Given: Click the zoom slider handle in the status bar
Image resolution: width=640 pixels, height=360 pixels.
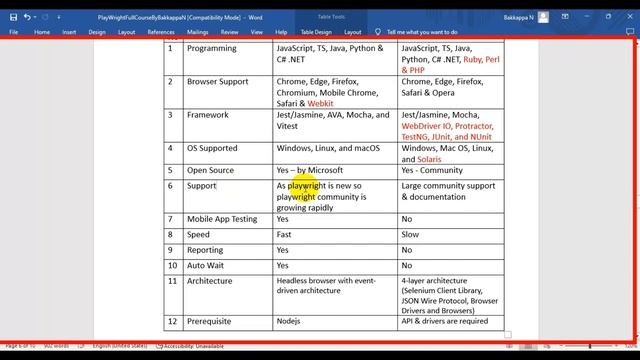Looking at the screenshot, I should pos(590,346).
